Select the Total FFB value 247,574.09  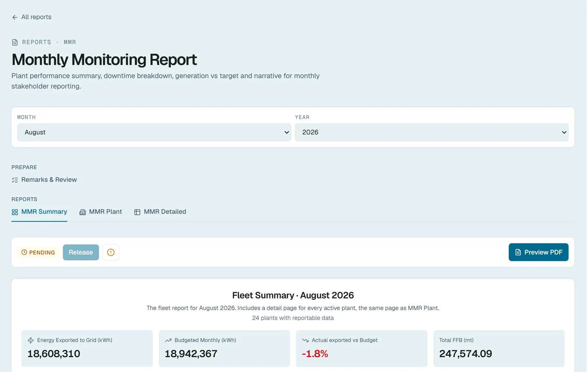pos(466,354)
